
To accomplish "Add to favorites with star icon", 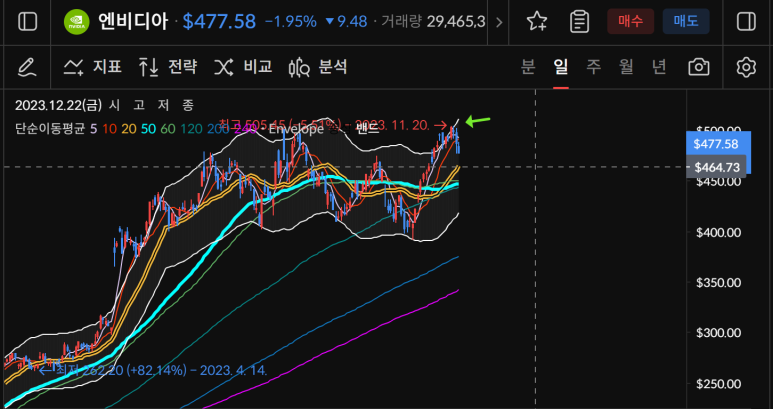I will coord(536,22).
